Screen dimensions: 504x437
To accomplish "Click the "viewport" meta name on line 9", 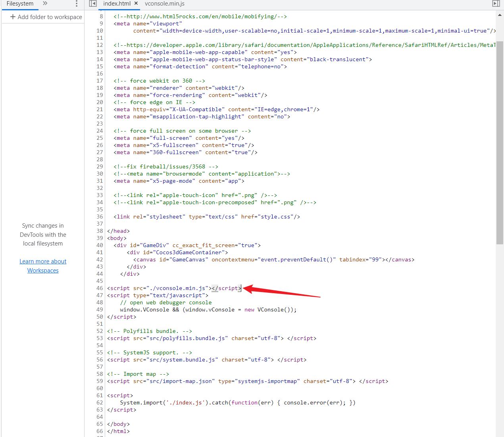I will pos(166,23).
